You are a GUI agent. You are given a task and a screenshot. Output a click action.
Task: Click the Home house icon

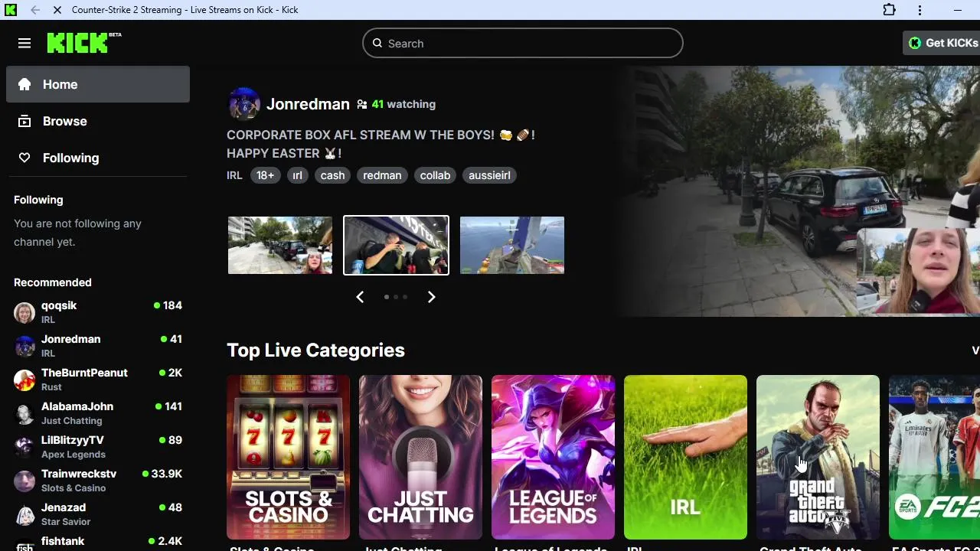pos(24,84)
